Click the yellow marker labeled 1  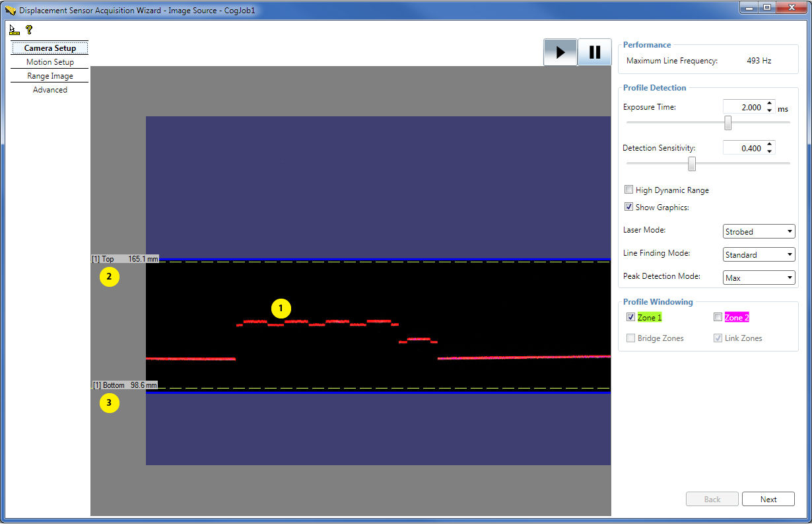click(281, 309)
